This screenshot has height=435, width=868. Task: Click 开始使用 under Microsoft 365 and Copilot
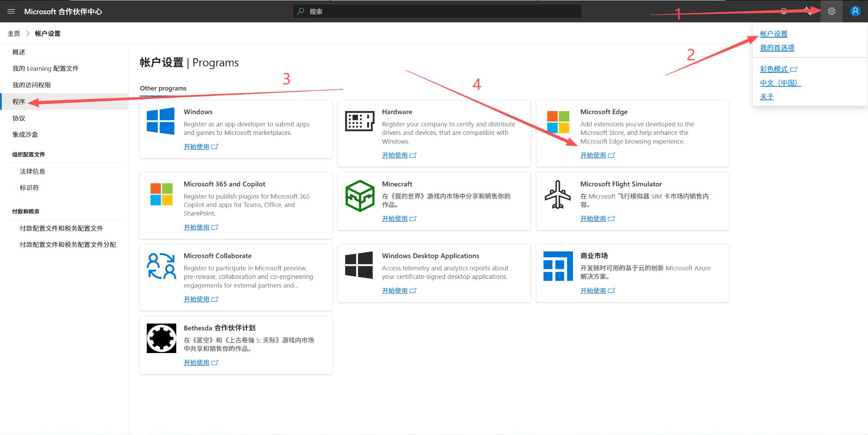tap(196, 227)
